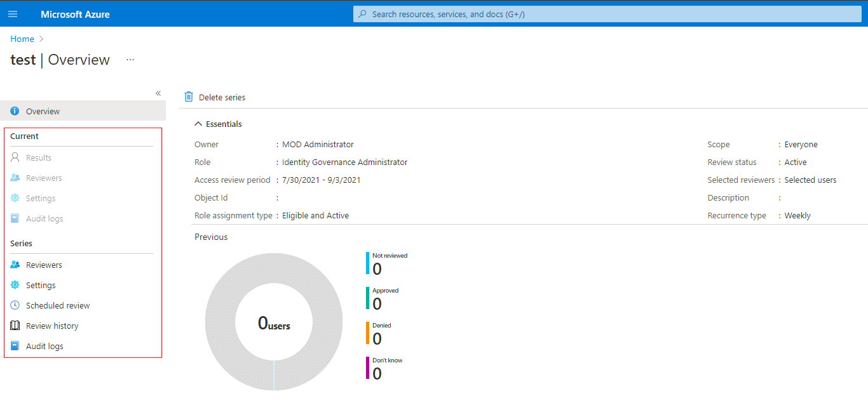
Task: Open Review history book icon
Action: click(x=15, y=326)
